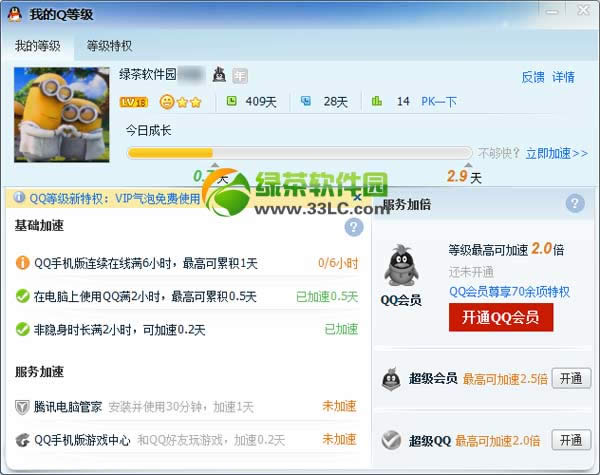Click the 2.9 天 marker under progress bar

point(464,177)
